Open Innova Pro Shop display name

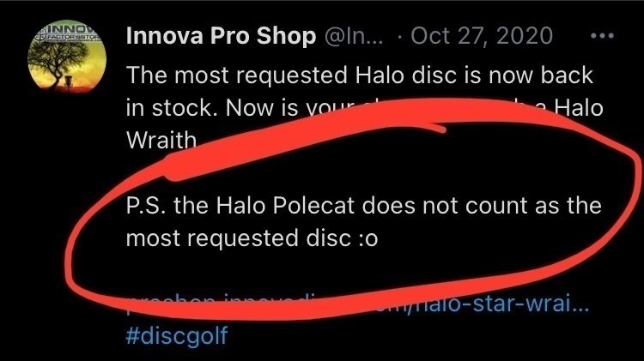coord(220,37)
